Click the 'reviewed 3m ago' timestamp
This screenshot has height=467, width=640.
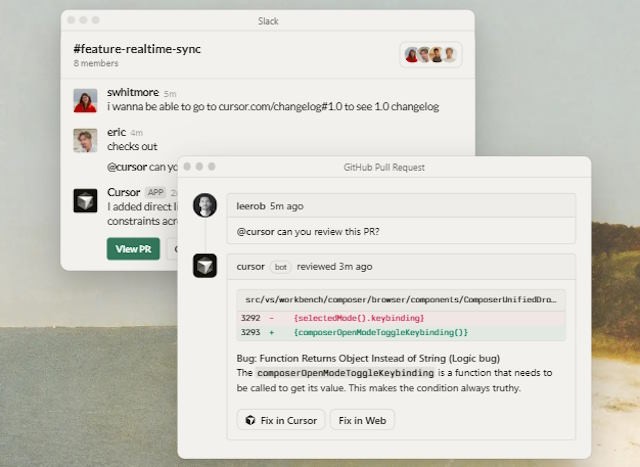tap(334, 267)
